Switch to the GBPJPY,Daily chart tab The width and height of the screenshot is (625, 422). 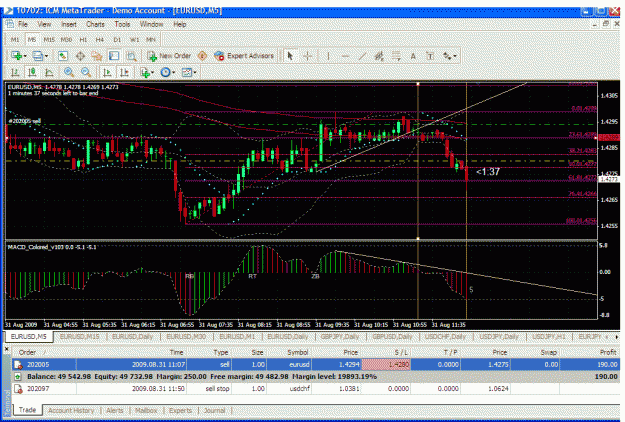[340, 337]
